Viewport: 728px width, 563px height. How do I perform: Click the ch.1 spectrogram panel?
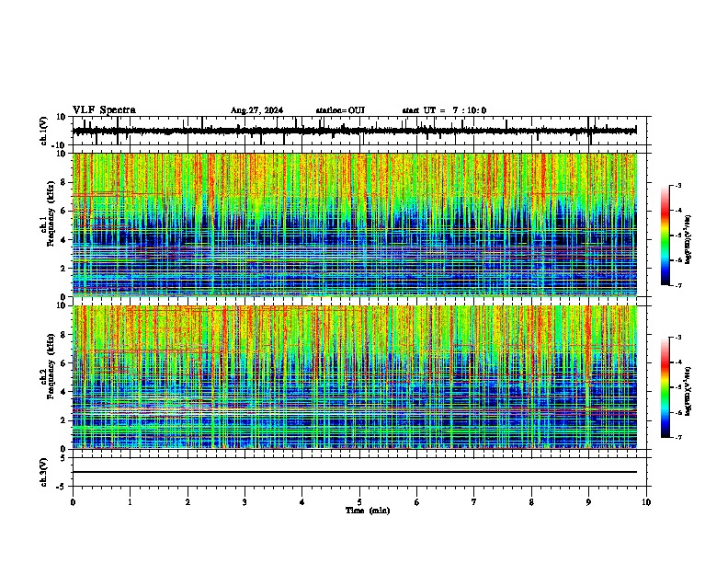(x=354, y=224)
